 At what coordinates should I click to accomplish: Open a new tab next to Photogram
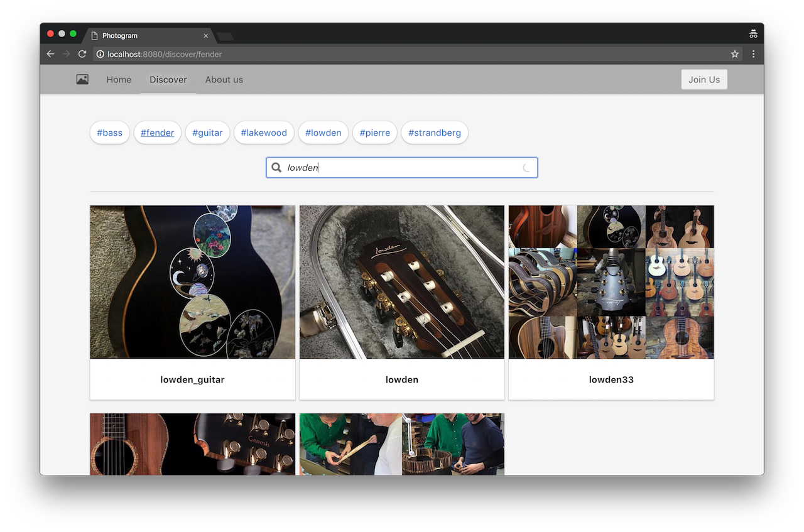225,36
